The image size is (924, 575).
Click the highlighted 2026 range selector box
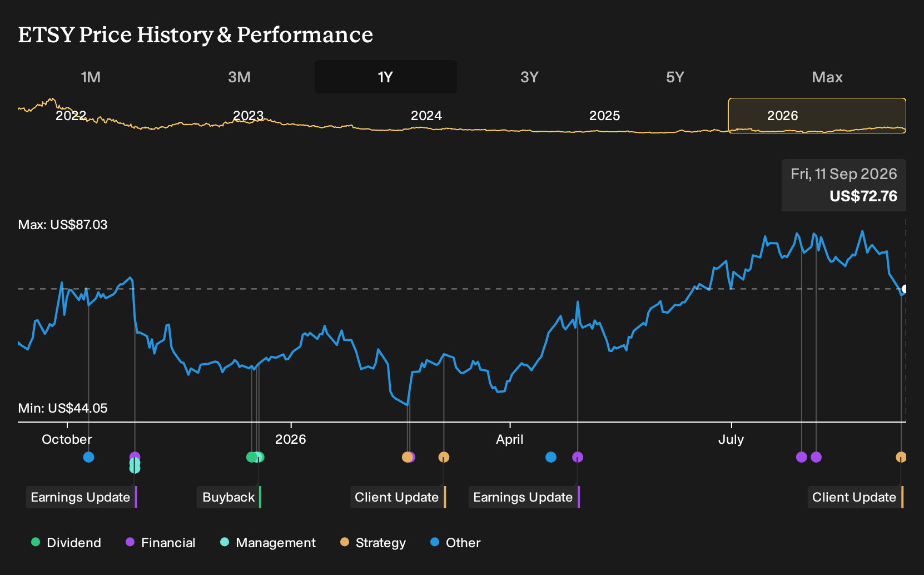tap(817, 116)
